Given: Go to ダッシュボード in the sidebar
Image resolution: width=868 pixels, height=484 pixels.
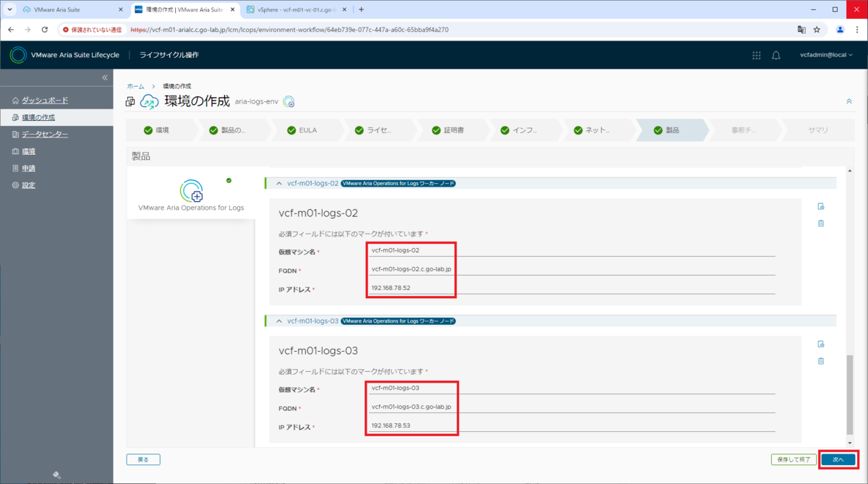Looking at the screenshot, I should (x=45, y=100).
